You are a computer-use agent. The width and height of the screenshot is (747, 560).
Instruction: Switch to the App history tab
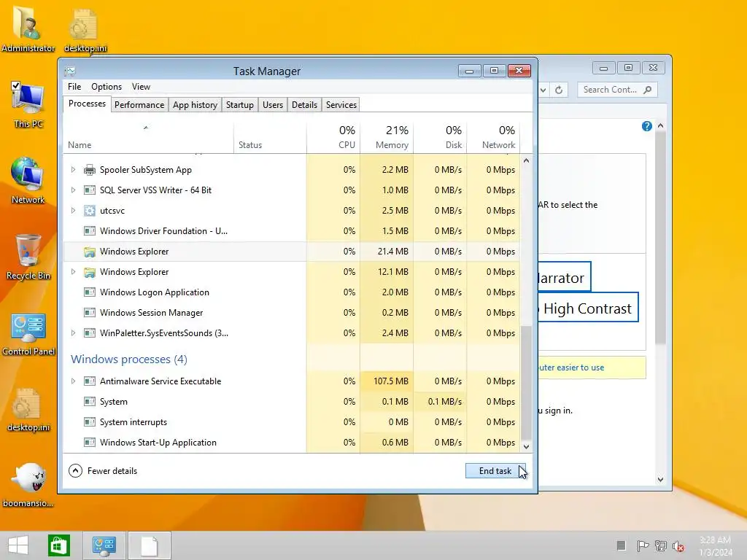pyautogui.click(x=195, y=105)
